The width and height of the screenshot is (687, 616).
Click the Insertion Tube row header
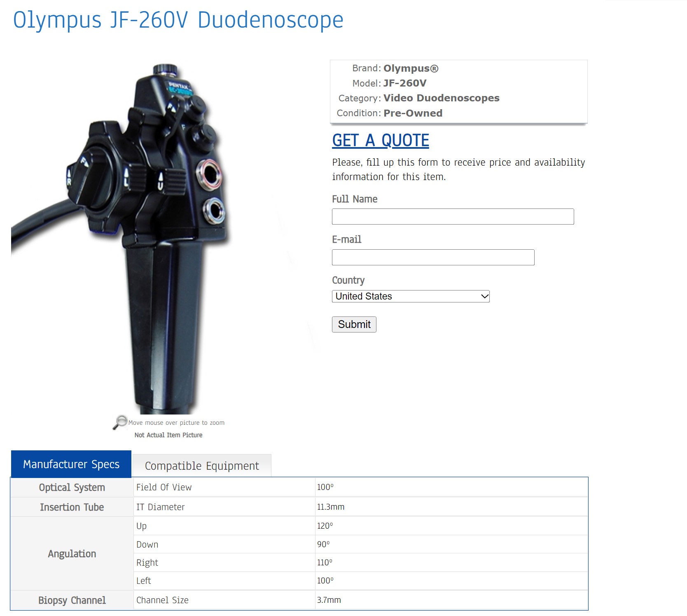click(72, 507)
